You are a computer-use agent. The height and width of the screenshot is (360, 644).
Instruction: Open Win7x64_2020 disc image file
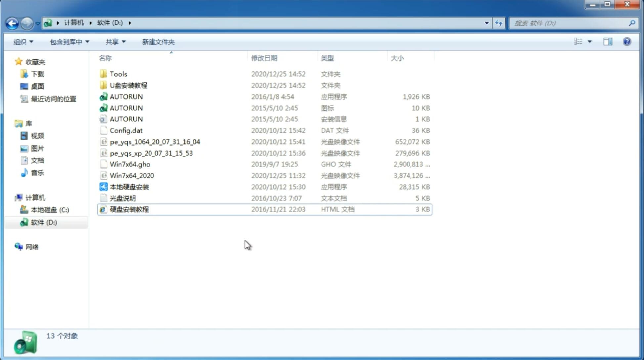(x=132, y=176)
